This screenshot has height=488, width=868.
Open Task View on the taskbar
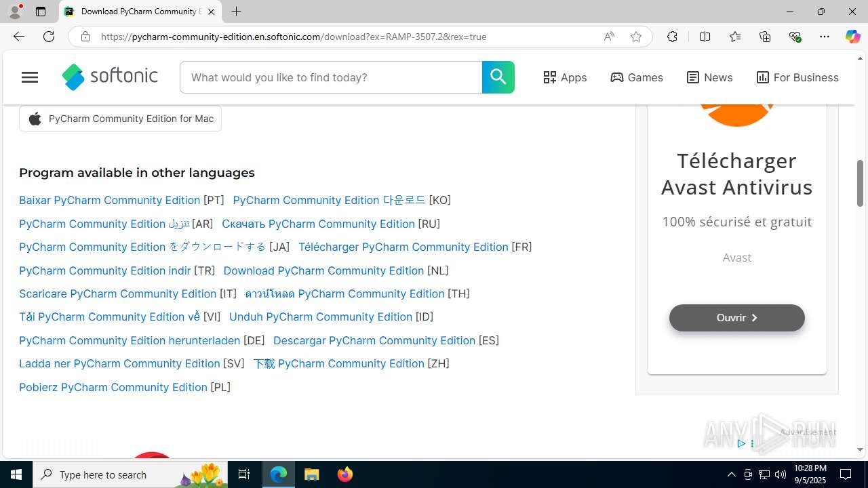click(244, 474)
